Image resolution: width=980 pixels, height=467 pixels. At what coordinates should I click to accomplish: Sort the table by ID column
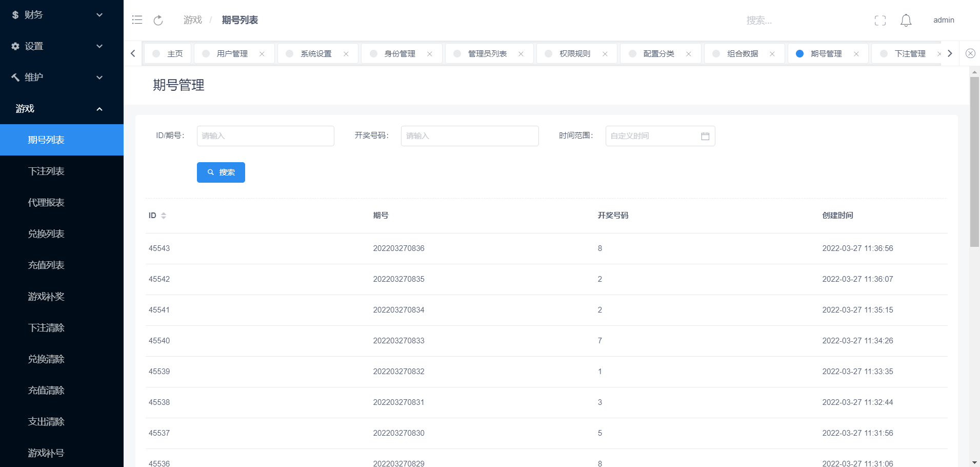[163, 216]
